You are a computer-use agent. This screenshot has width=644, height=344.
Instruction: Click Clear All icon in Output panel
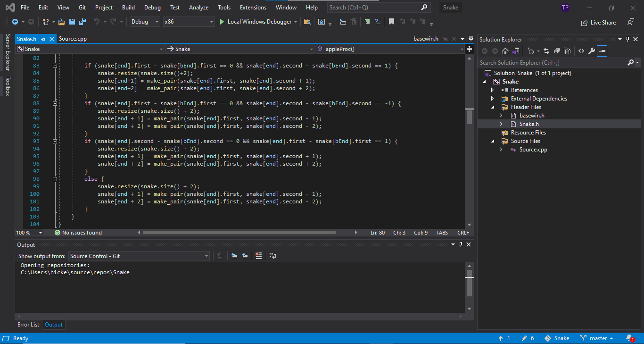click(258, 256)
